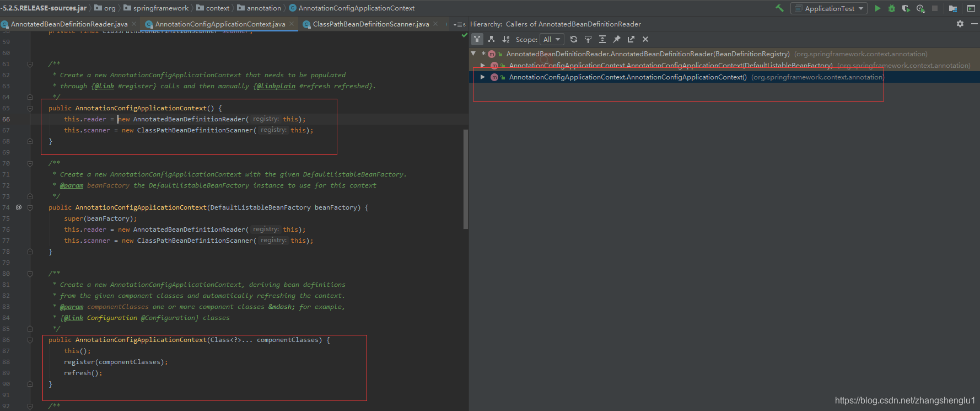This screenshot has width=980, height=411.
Task: Click the autoscroll to source icon
Action: (x=588, y=39)
